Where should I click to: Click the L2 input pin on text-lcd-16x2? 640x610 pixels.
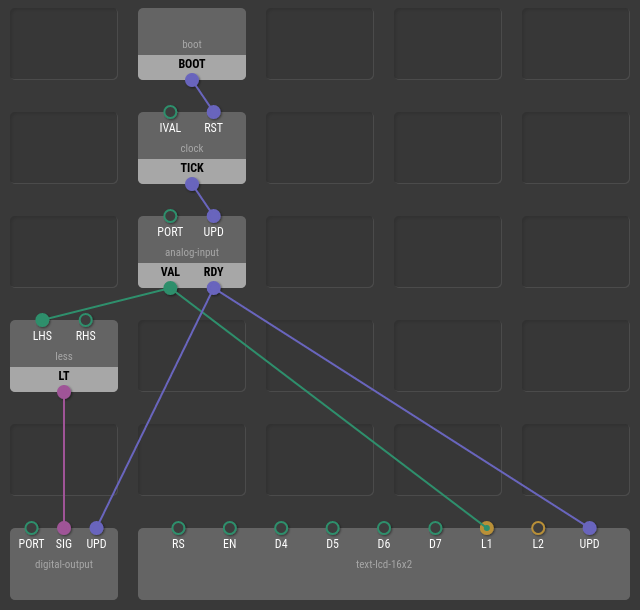click(538, 528)
